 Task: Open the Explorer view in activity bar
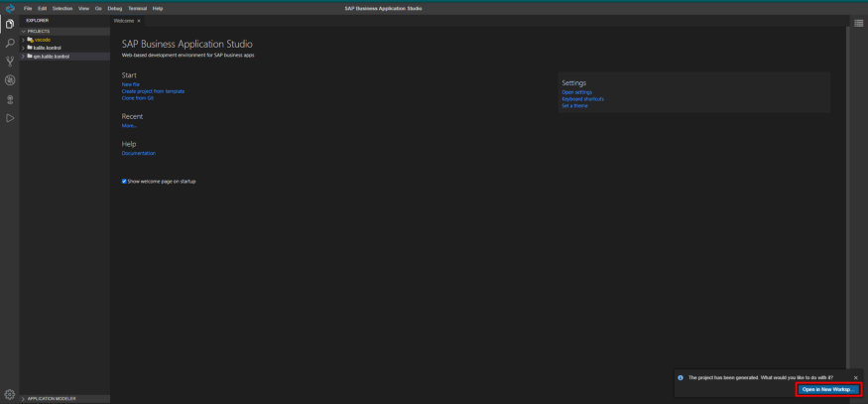[9, 24]
